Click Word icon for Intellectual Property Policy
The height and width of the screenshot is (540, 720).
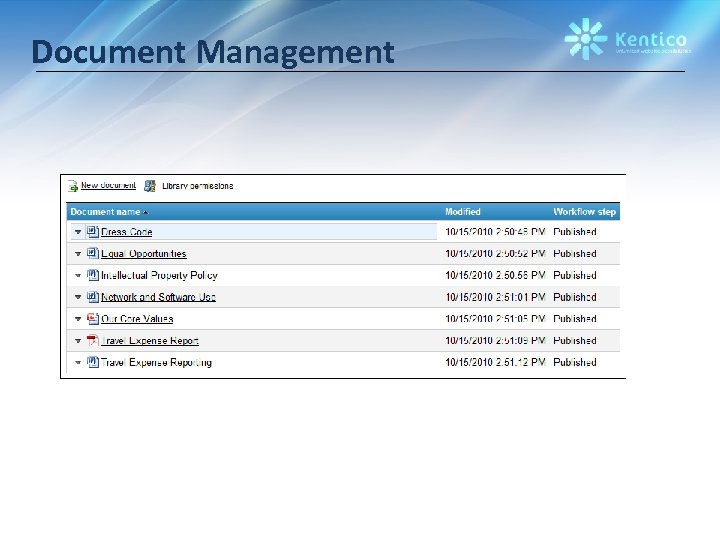(x=93, y=275)
